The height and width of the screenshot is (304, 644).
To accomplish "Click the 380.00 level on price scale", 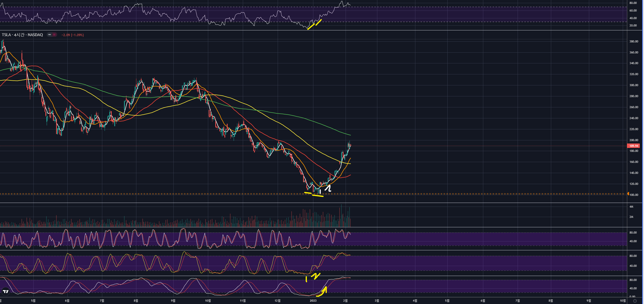I will (634, 41).
